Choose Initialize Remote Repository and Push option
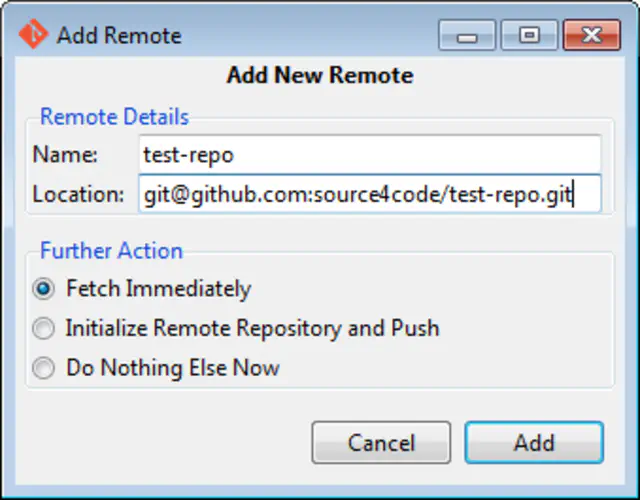Screen dimensions: 640x500 point(43,328)
